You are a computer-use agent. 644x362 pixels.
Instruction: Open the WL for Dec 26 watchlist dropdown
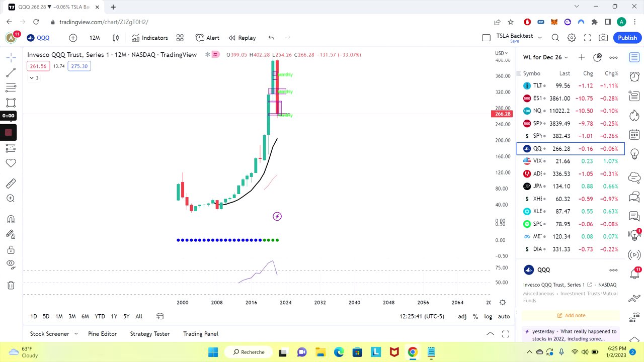tap(545, 57)
